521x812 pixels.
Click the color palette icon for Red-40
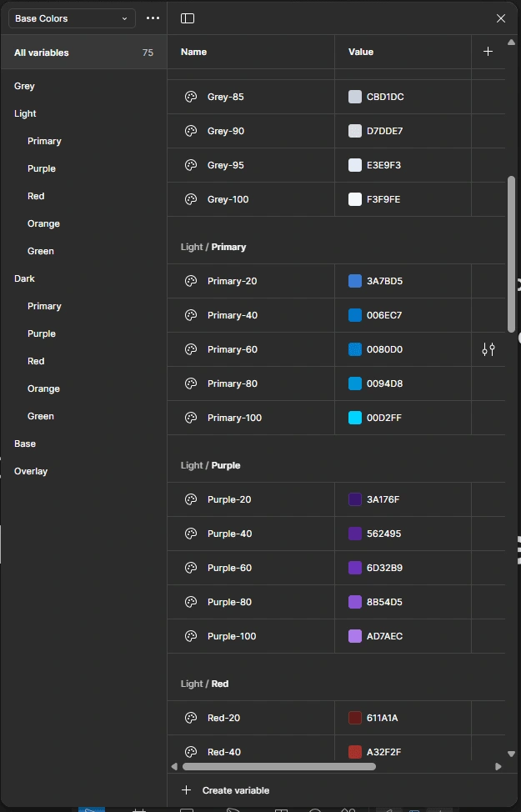coord(191,752)
